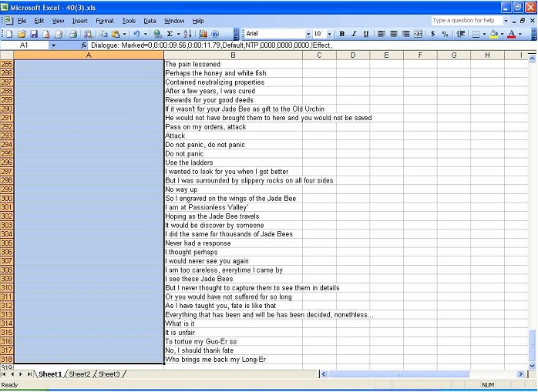Open the Font Color palette arrow
The image size is (538, 392).
pos(520,34)
